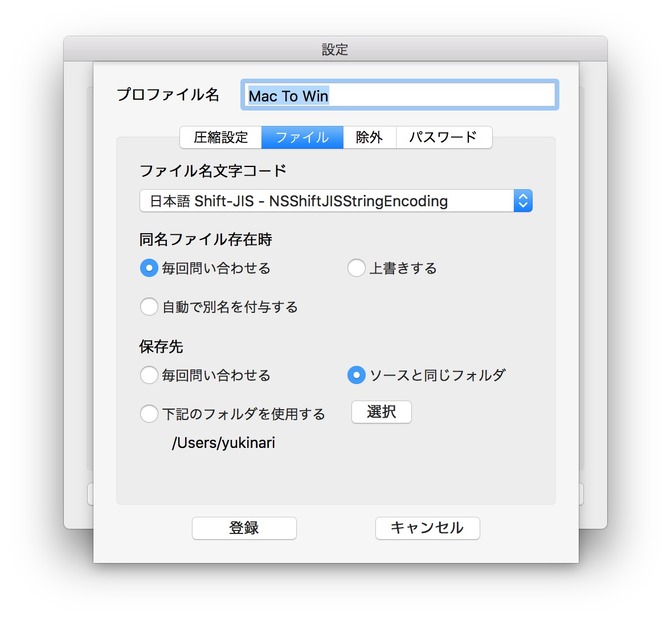The width and height of the screenshot is (671, 620).
Task: Open the ファイル名文字コード encoding dropdown
Action: [x=336, y=201]
